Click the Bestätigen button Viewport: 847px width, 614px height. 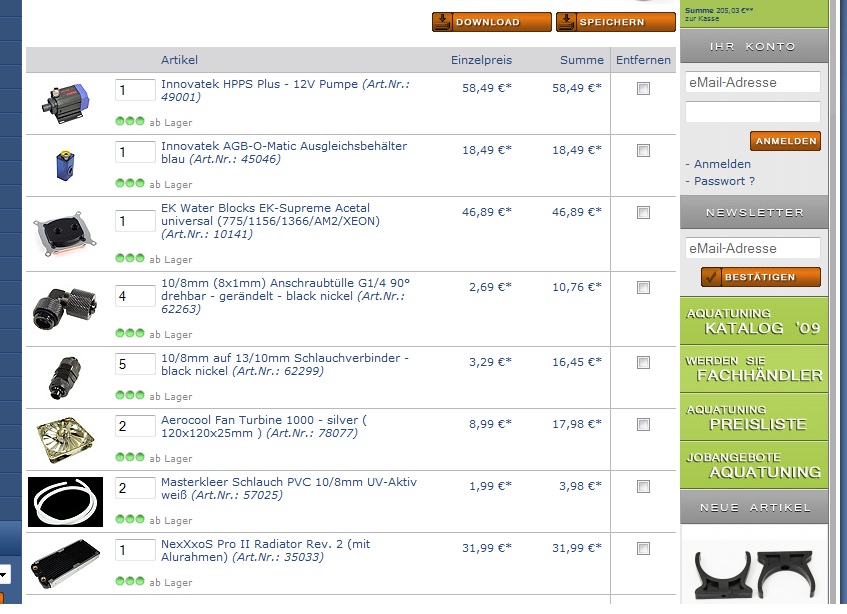(x=761, y=277)
